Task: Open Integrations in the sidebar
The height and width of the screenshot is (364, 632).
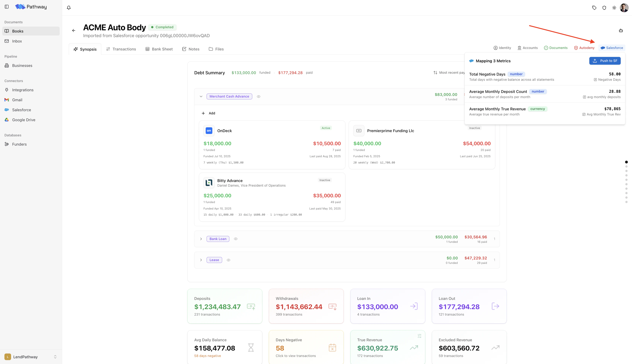Action: click(31, 90)
